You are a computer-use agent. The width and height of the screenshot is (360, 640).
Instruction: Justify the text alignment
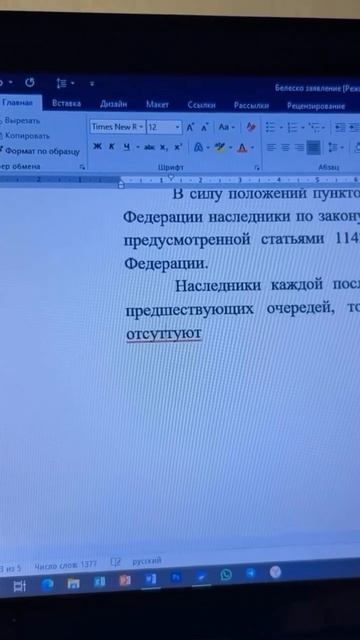[x=313, y=148]
